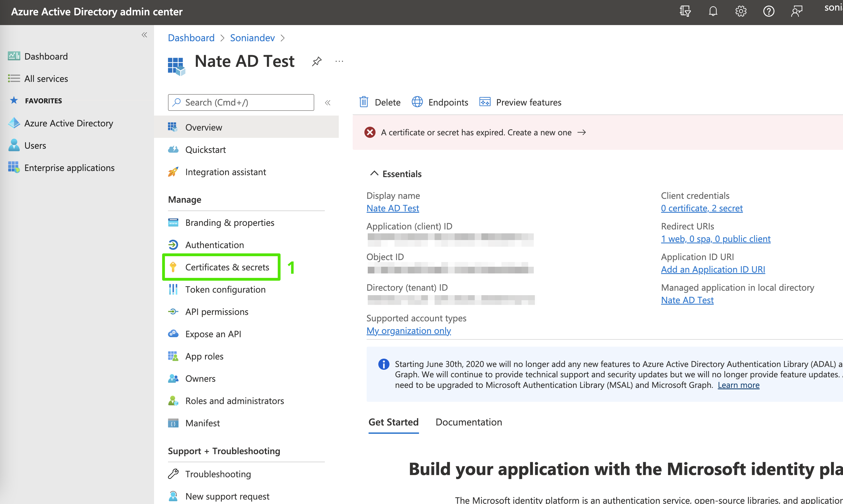Open '0 certificate, 2 secret' link

click(x=702, y=208)
